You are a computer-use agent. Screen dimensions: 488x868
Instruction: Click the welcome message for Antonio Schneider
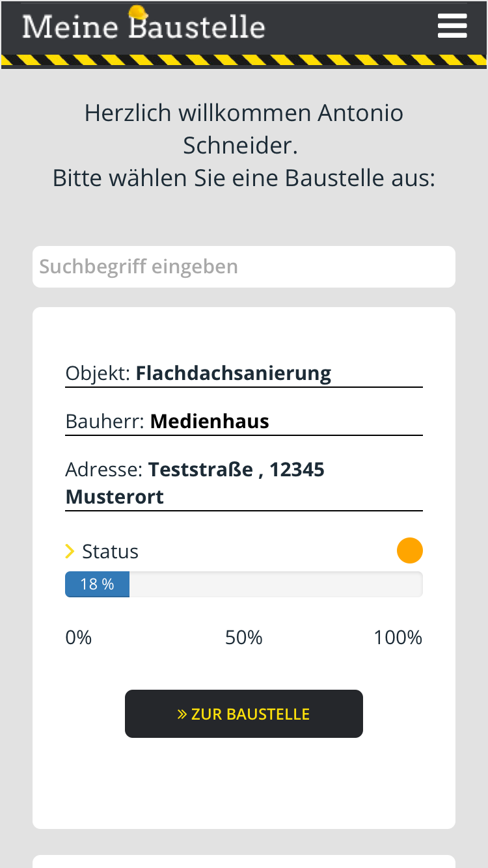tap(244, 129)
